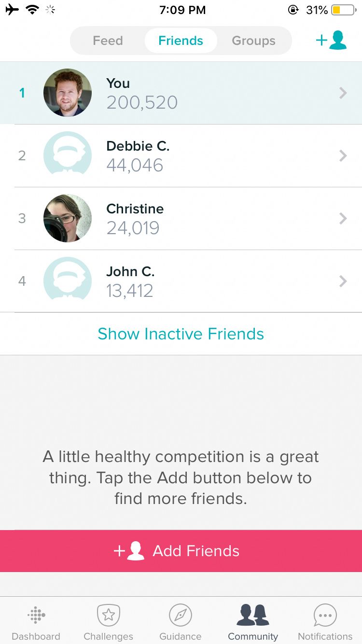Open the Dashboard tab icon

(36, 615)
